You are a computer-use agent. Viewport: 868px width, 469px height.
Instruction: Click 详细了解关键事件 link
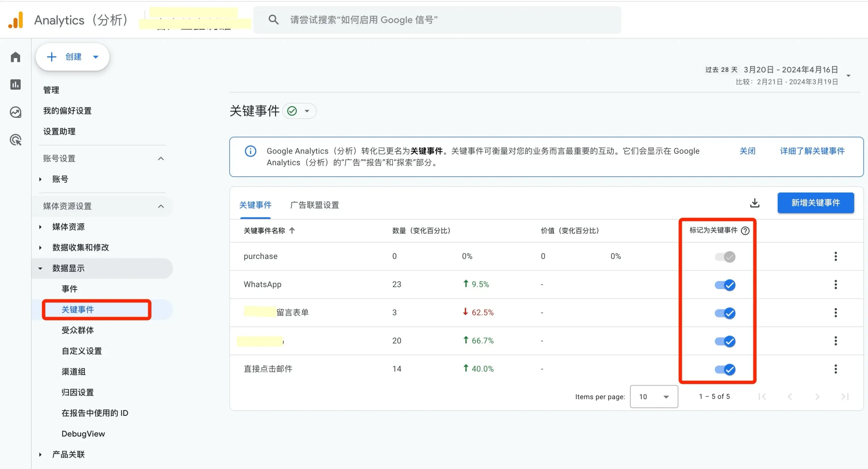tap(812, 151)
